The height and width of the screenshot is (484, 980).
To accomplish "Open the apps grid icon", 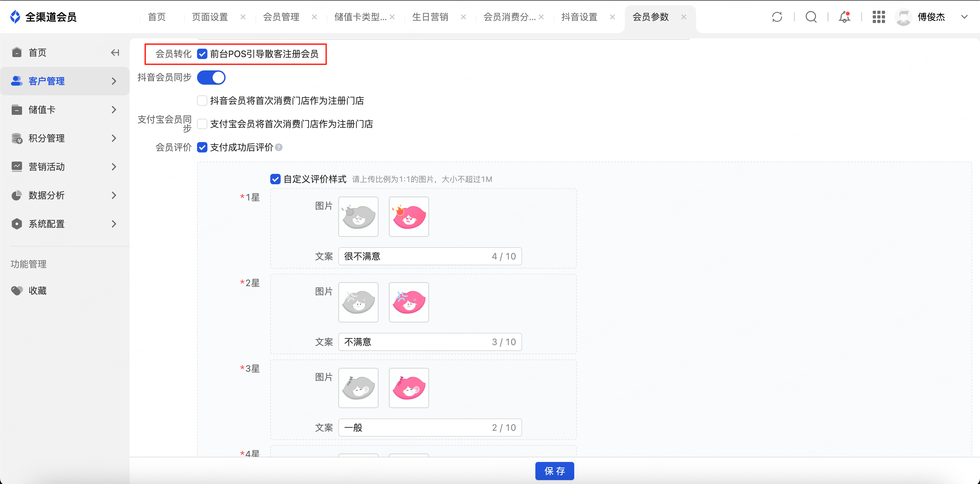I will click(x=879, y=17).
